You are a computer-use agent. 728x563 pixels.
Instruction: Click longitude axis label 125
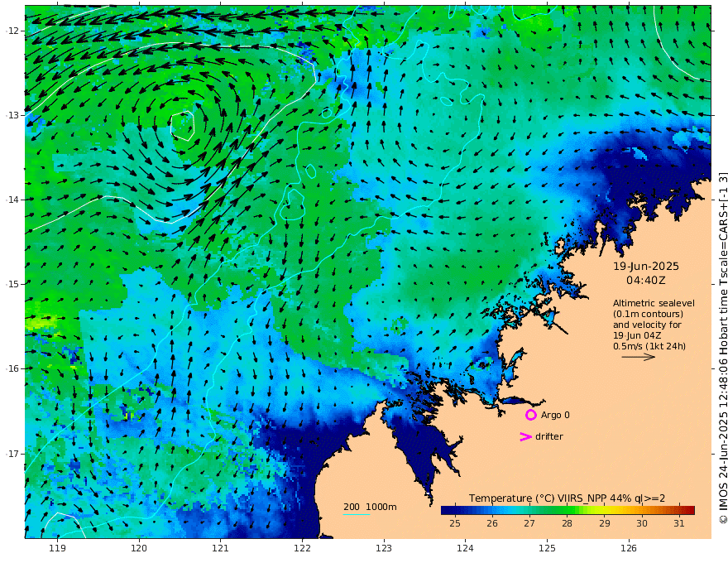pyautogui.click(x=547, y=548)
